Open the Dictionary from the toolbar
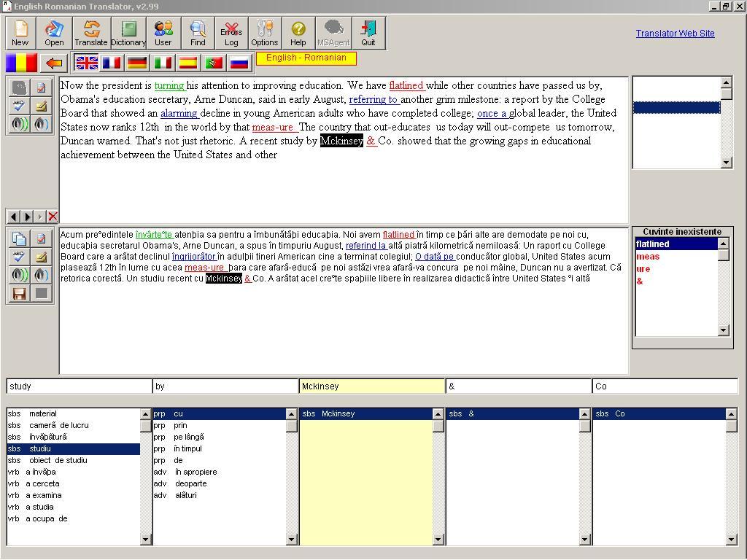747x560 pixels. [x=128, y=33]
